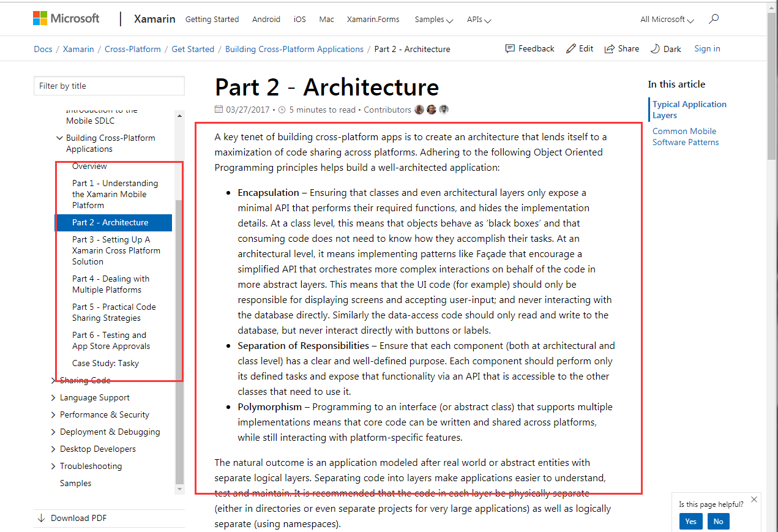This screenshot has width=778, height=532.
Task: Open Part 6 - Testing and App Store Approvals
Action: pos(111,340)
